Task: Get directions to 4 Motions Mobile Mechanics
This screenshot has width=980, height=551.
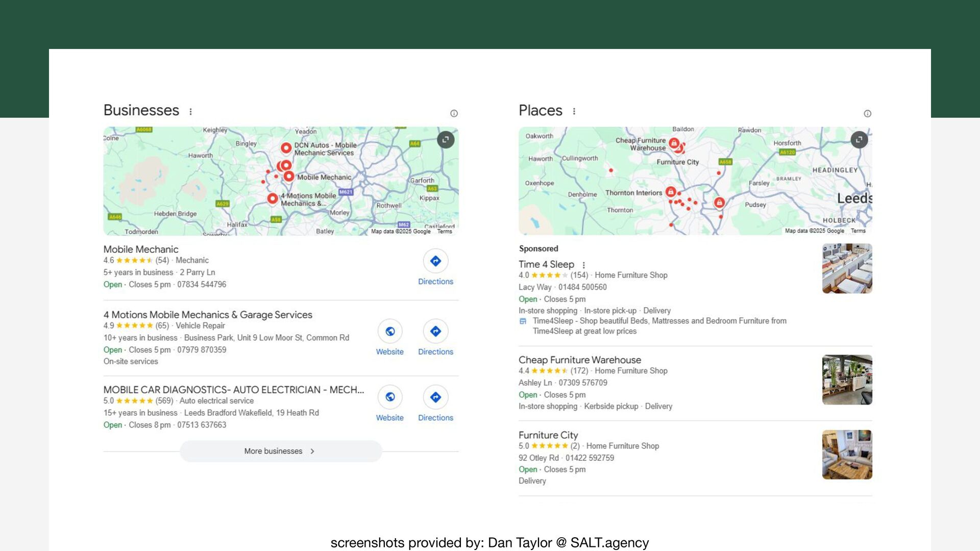Action: tap(435, 332)
